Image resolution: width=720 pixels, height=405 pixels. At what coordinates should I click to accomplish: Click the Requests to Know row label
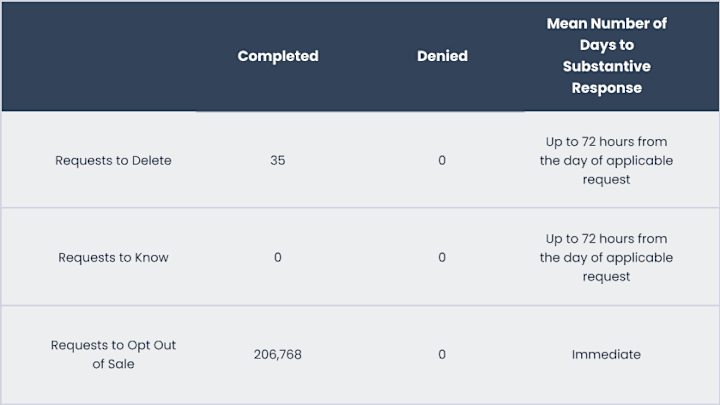coord(113,257)
